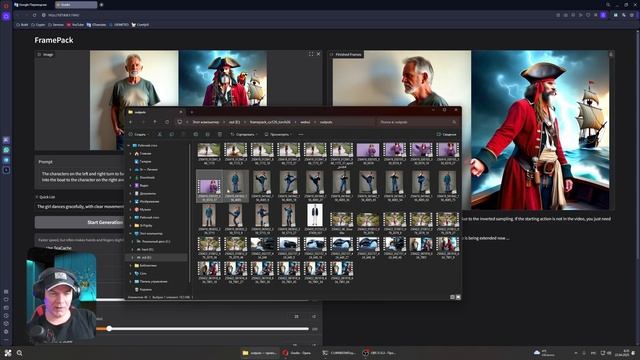This screenshot has width=640, height=360.
Task: Select Control Panel in navigation tree
Action: (x=151, y=282)
